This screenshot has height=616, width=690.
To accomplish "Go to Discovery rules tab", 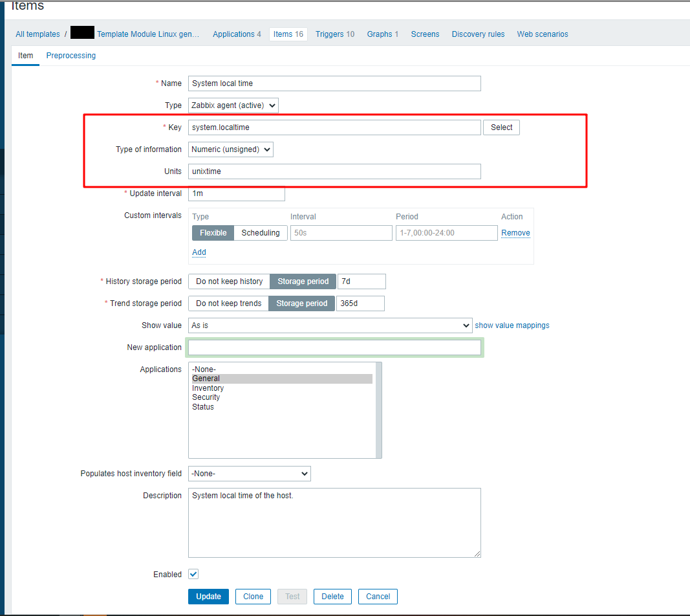I will pos(478,34).
